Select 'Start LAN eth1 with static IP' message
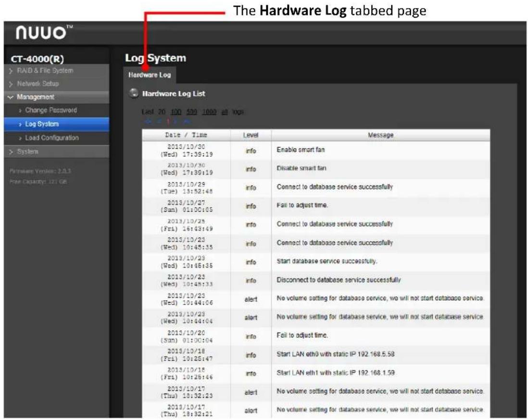Viewport: 528px width, 420px height. (x=335, y=373)
